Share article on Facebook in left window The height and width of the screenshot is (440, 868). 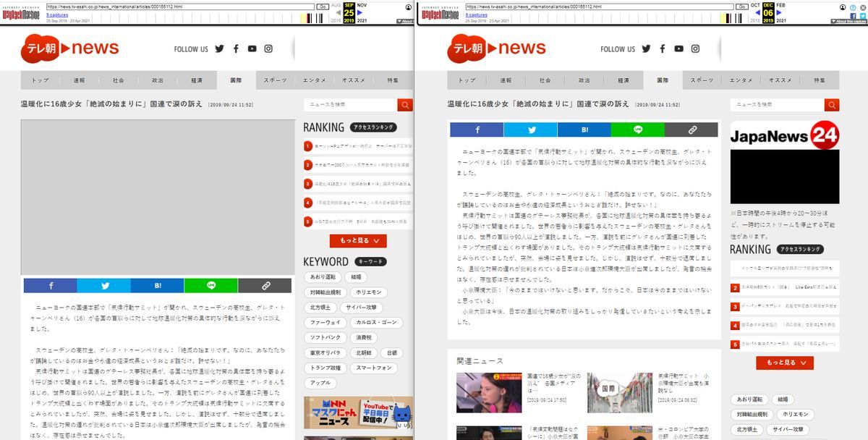[x=50, y=286]
